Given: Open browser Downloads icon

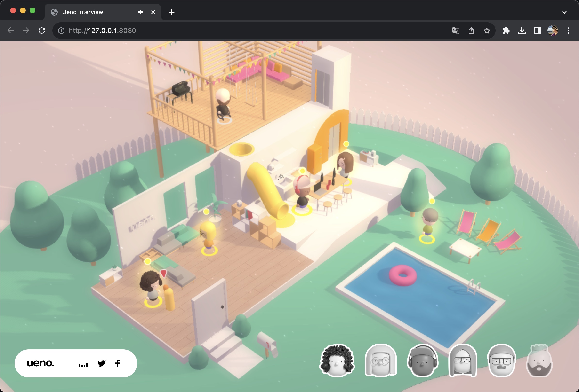Looking at the screenshot, I should 522,31.
